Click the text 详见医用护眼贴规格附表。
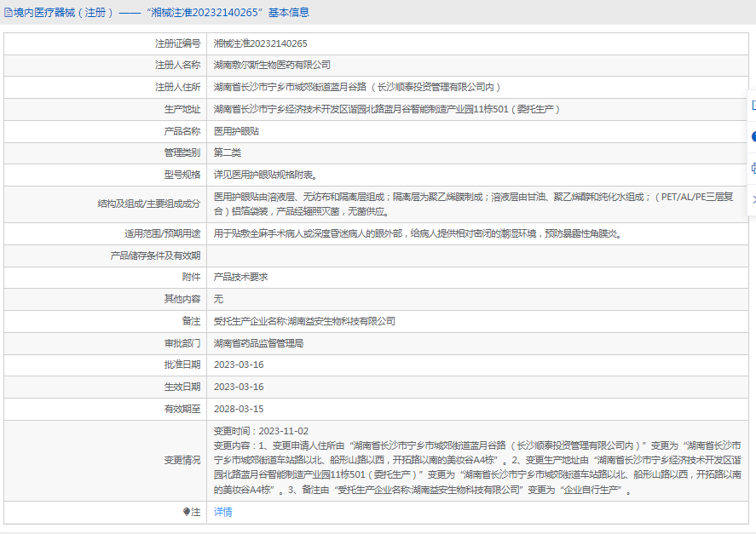Viewport: 756px width, 534px height. [266, 175]
